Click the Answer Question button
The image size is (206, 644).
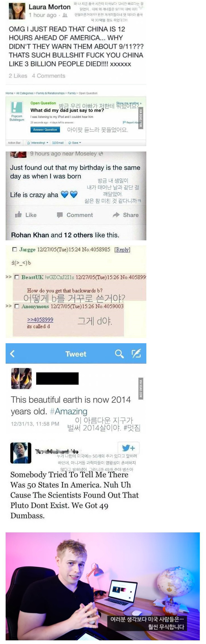(x=45, y=130)
